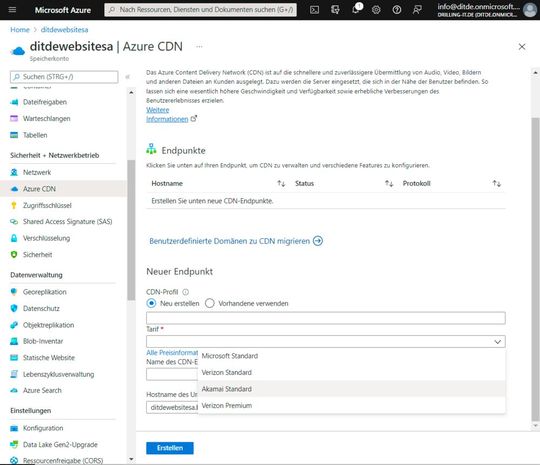Viewport: 540px width, 465px height.
Task: Choose Verizon Premium from Tarif list
Action: click(352, 405)
